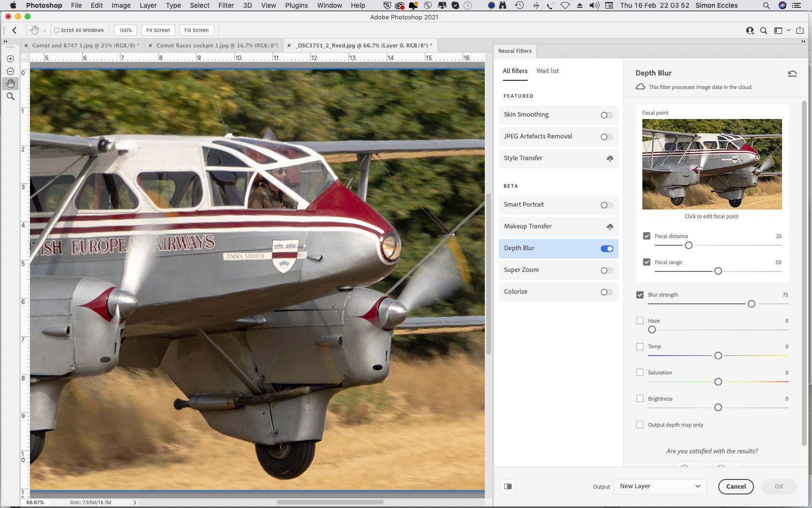
Task: Disable the Depth Blur filter
Action: tap(607, 249)
